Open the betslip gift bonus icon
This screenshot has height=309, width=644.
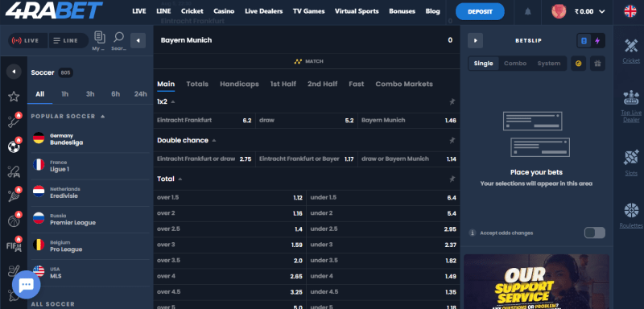point(597,64)
